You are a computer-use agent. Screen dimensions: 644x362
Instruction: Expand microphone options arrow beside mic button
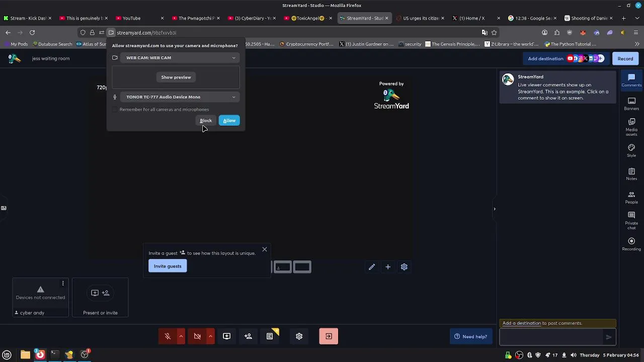tap(181, 336)
